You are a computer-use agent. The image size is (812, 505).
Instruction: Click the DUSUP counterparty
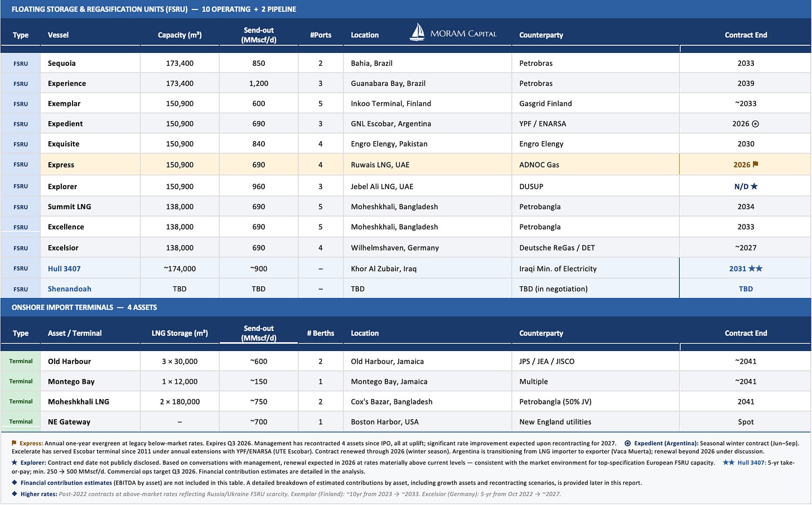pyautogui.click(x=531, y=186)
